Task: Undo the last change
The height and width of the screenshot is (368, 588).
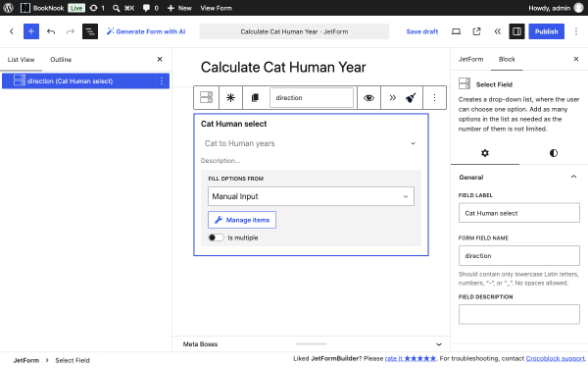Action: point(51,31)
